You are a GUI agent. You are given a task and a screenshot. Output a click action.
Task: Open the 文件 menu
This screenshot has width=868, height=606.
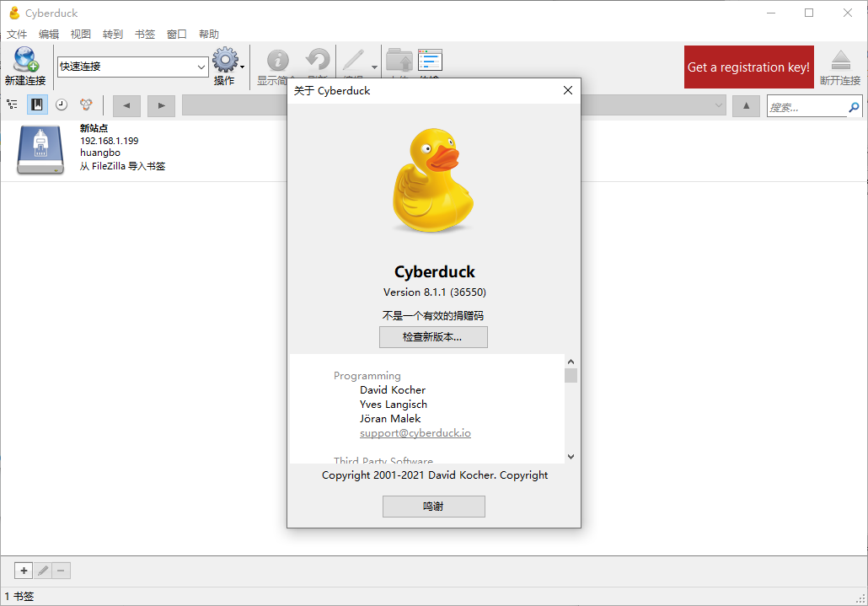tap(17, 35)
